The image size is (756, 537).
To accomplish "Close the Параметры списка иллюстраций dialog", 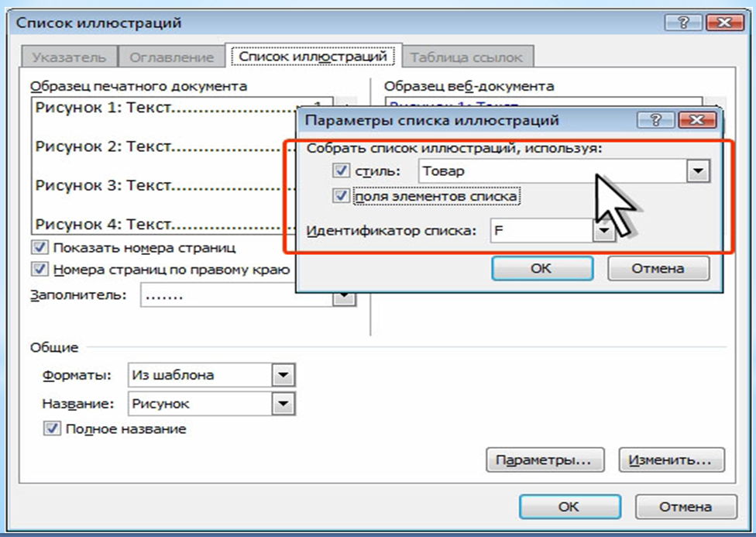I will pos(696,120).
